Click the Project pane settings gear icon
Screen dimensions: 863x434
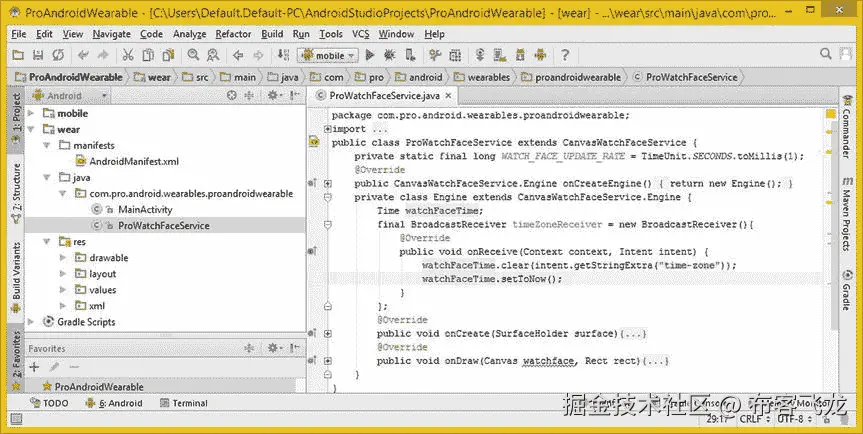[273, 95]
